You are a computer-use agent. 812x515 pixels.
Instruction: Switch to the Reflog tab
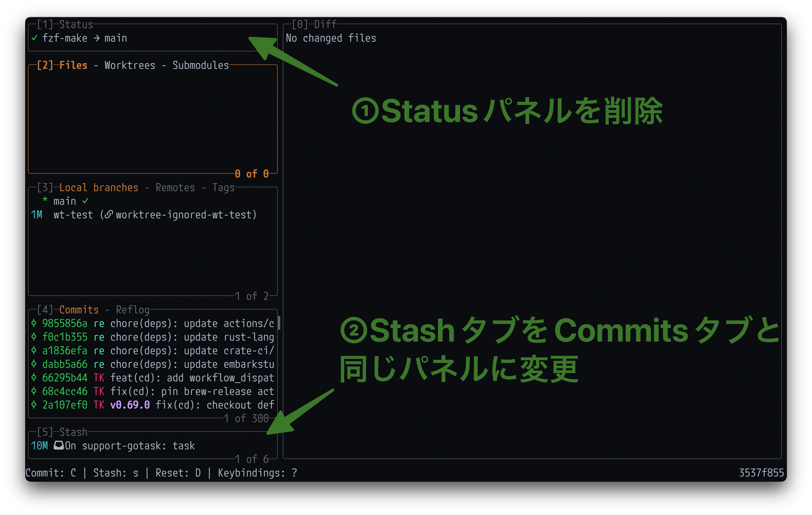pos(133,310)
